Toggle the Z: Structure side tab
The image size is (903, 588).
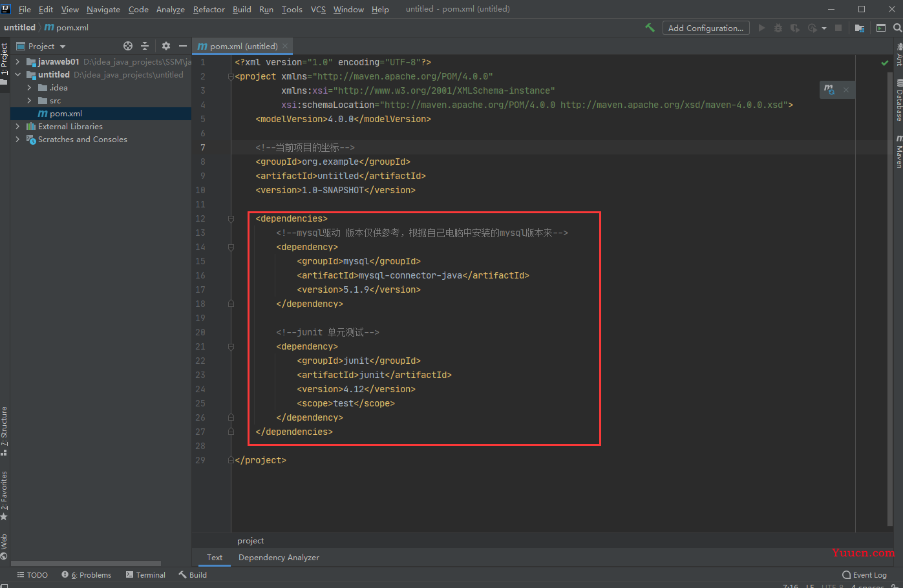point(5,430)
